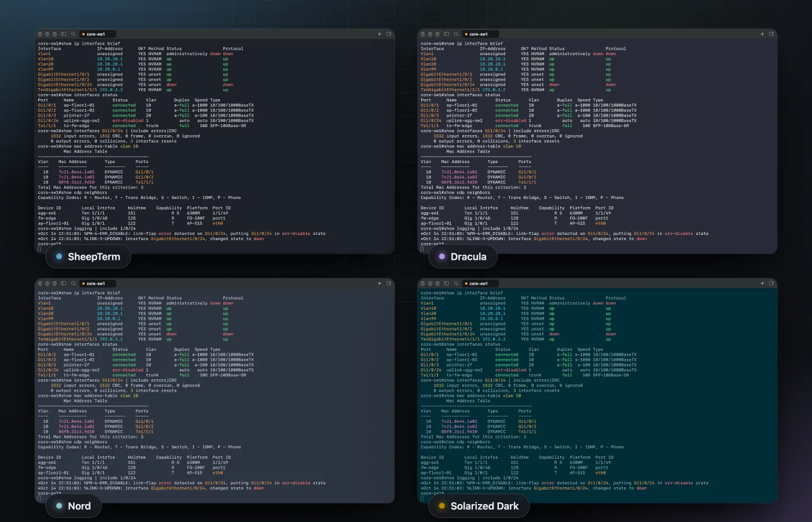Viewport: 812px width, 522px height.
Task: Click '7c21.0e44.1a02' in the SheepTerm window
Action: tap(77, 177)
